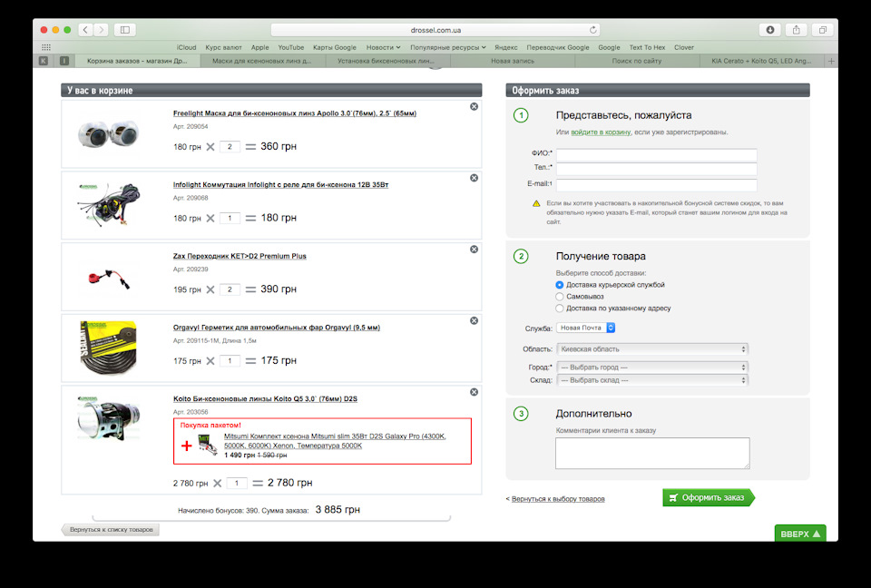This screenshot has width=871, height=588.
Task: Click the ВВЕРХ scroll-to-top button
Action: point(800,534)
